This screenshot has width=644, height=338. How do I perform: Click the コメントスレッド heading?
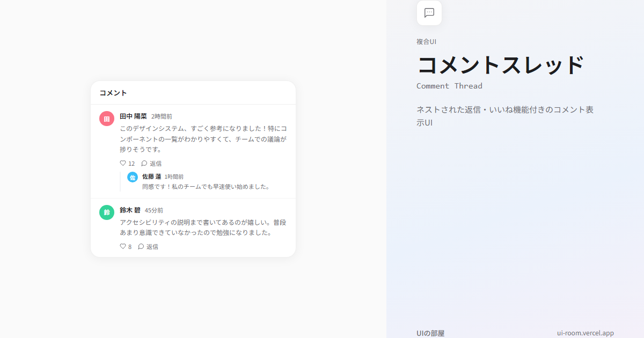500,65
